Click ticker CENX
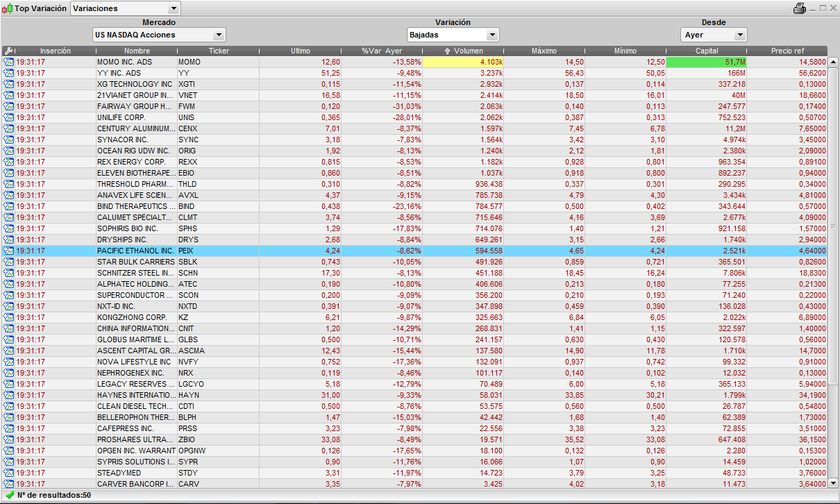Image resolution: width=840 pixels, height=504 pixels. click(x=188, y=128)
